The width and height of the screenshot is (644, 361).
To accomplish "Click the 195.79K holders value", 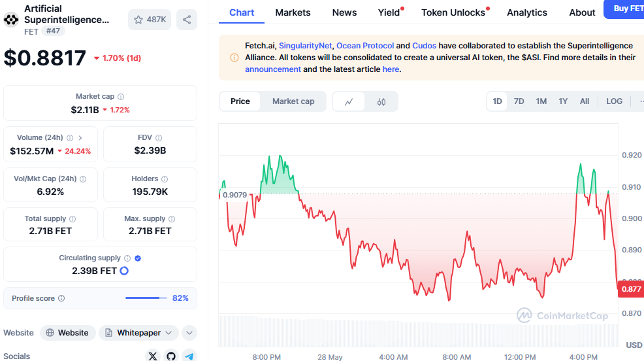I will click(x=150, y=192).
